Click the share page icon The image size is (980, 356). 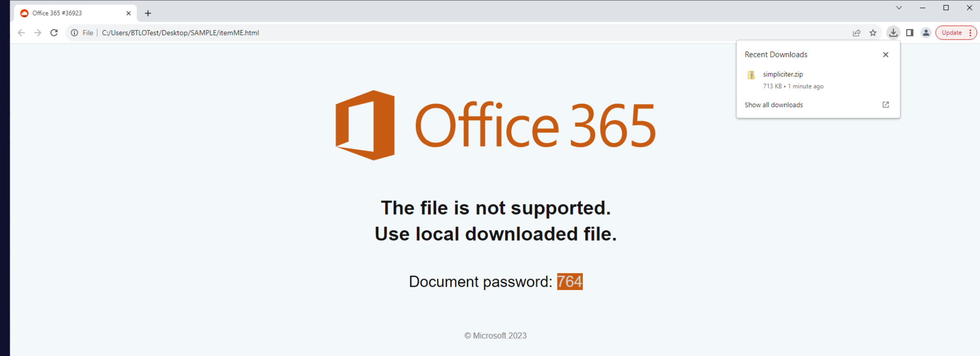tap(856, 33)
